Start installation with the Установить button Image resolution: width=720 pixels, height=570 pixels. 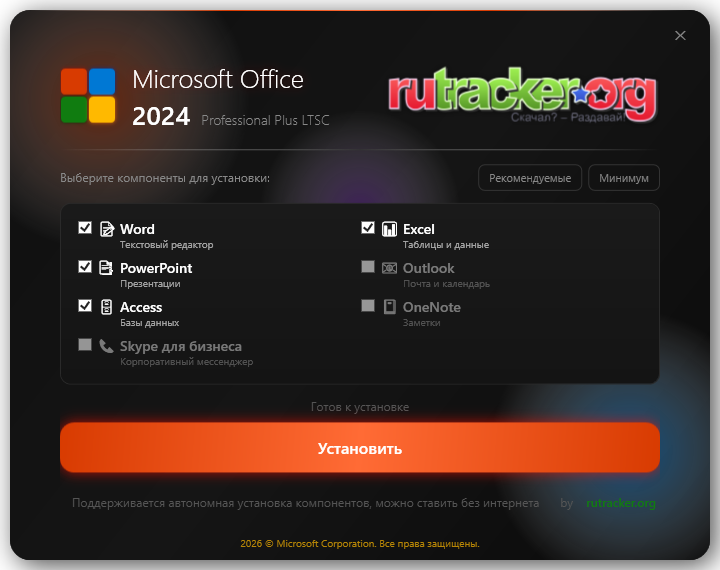click(360, 448)
